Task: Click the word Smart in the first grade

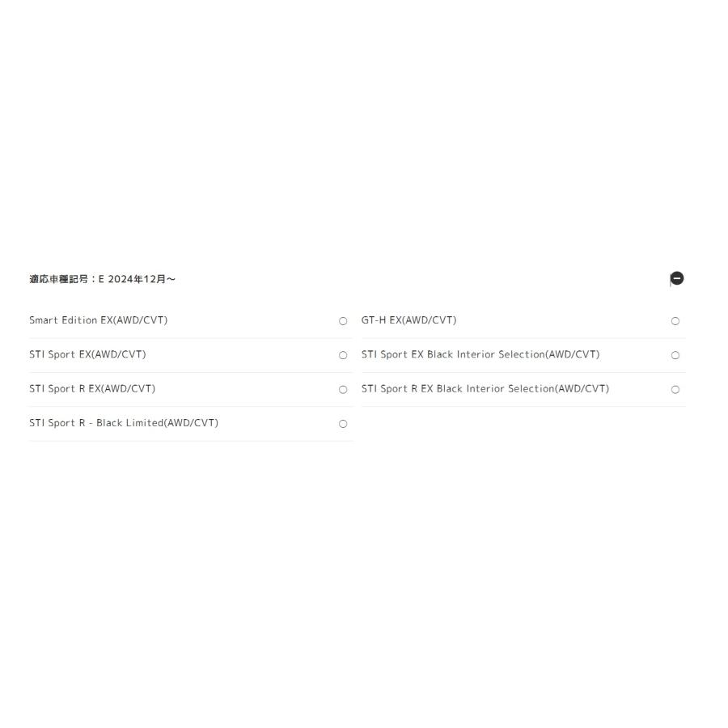Action: [x=44, y=320]
